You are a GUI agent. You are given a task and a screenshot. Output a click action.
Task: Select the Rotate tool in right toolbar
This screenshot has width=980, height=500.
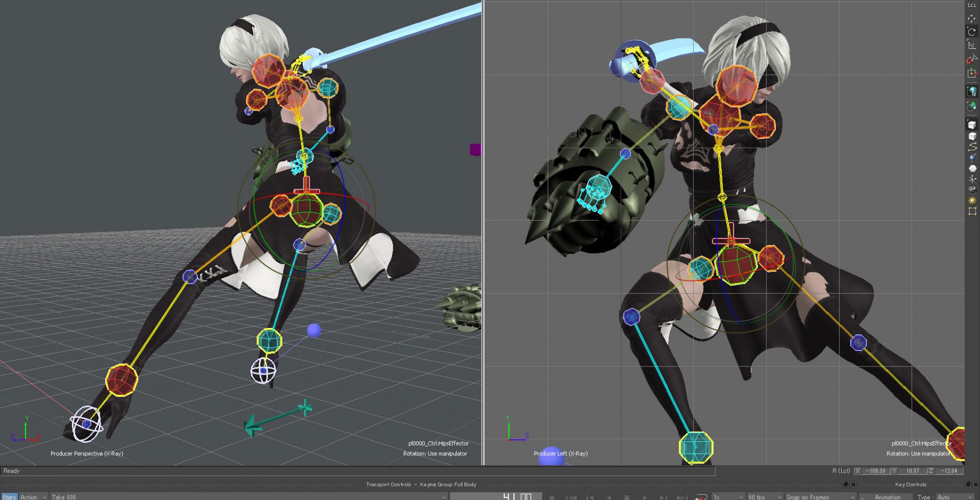pos(972,32)
